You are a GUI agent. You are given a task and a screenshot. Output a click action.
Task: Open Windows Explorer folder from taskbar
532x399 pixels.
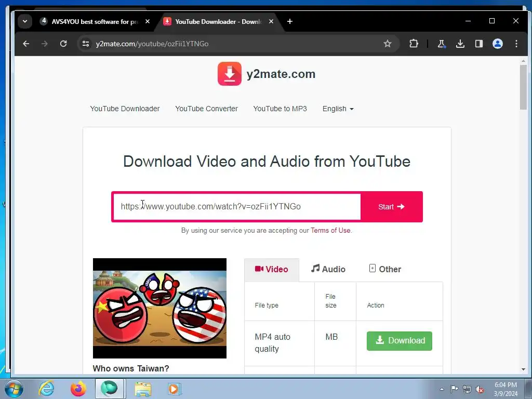pyautogui.click(x=143, y=389)
